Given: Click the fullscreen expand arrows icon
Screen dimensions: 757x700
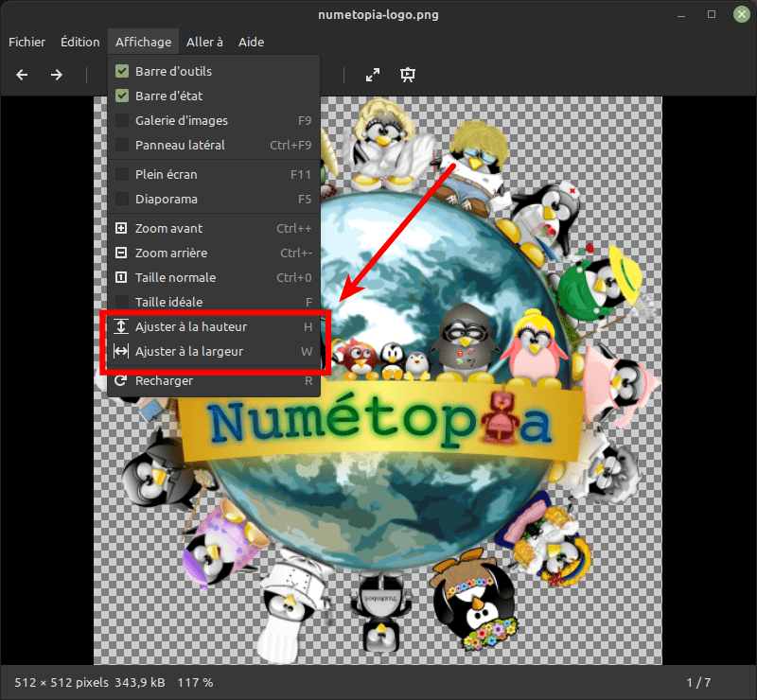Looking at the screenshot, I should point(373,75).
